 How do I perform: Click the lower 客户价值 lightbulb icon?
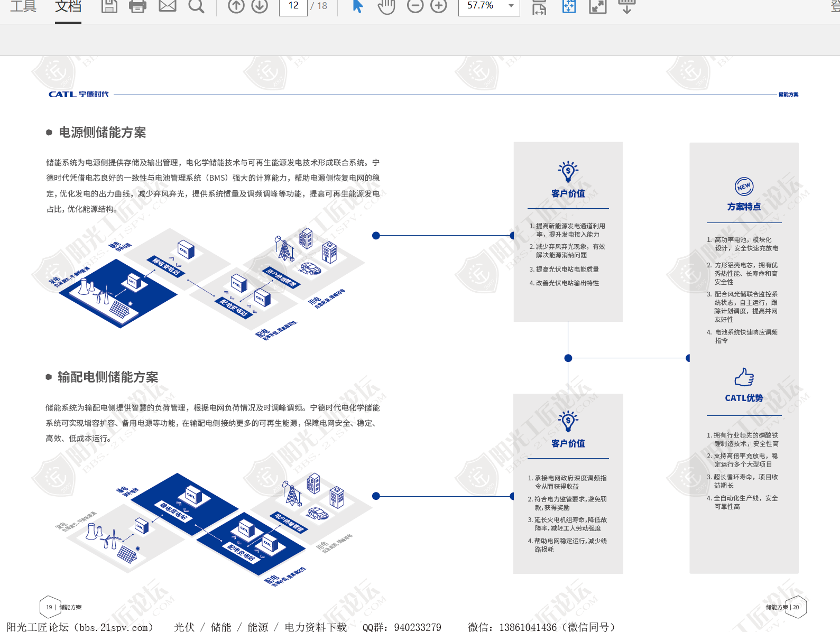click(x=568, y=422)
